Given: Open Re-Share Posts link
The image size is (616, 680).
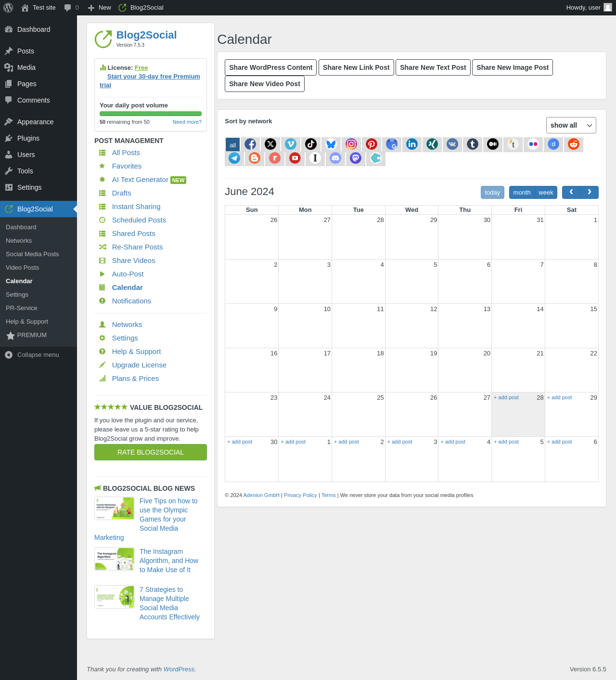Looking at the screenshot, I should click(138, 247).
